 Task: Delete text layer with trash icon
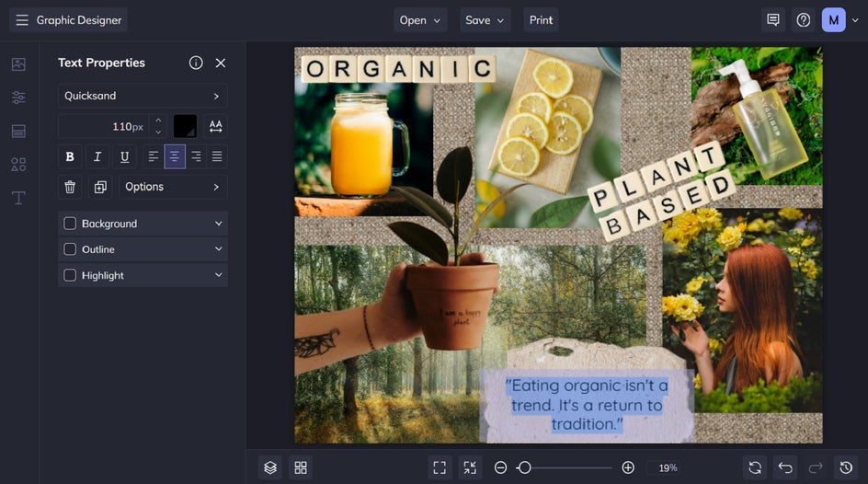click(70, 187)
